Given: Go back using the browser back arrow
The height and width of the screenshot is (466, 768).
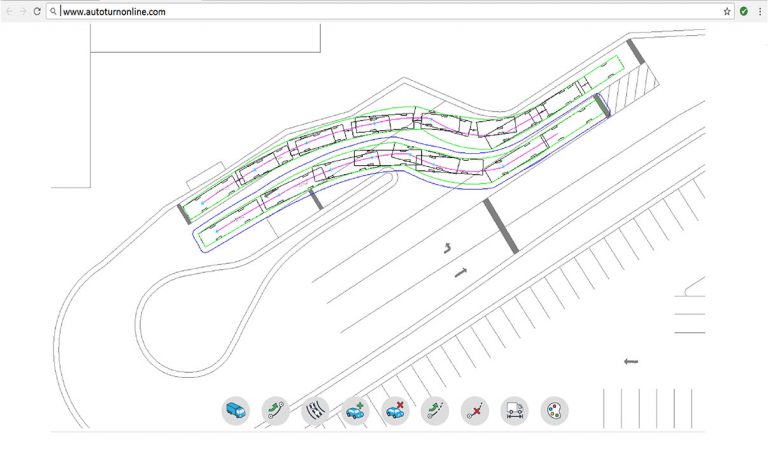Looking at the screenshot, I should (8, 12).
